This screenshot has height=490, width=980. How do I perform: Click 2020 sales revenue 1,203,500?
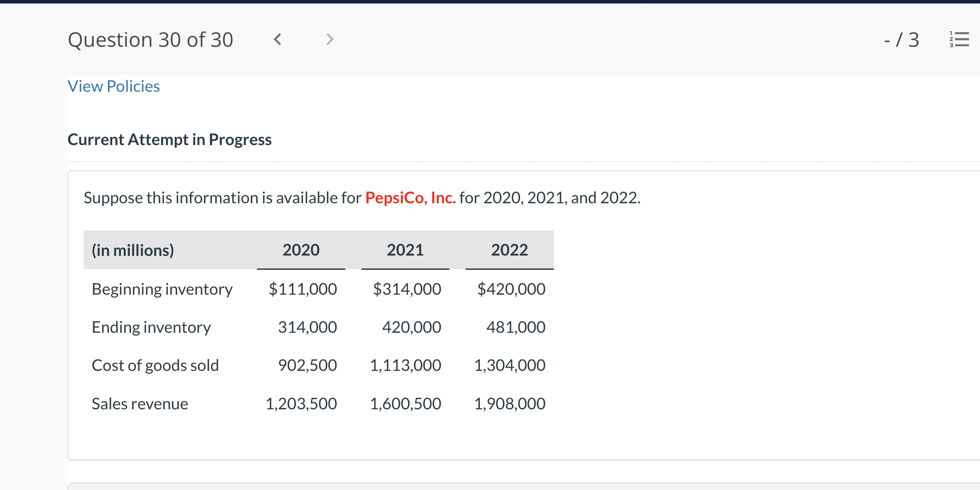[301, 404]
